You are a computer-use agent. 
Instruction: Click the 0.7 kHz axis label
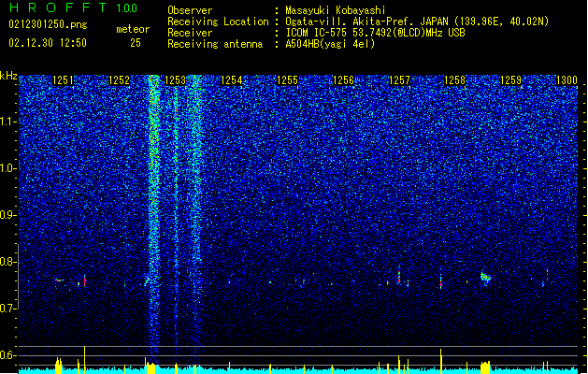pos(8,309)
